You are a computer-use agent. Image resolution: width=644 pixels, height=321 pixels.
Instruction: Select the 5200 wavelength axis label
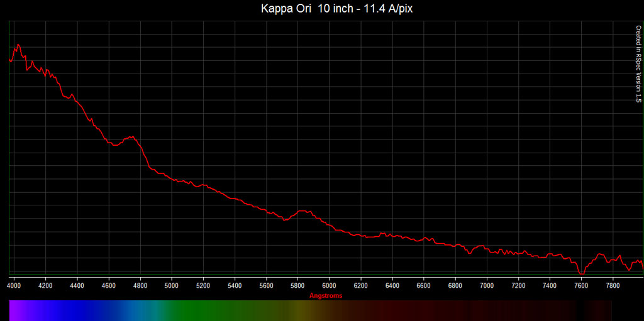tap(203, 285)
